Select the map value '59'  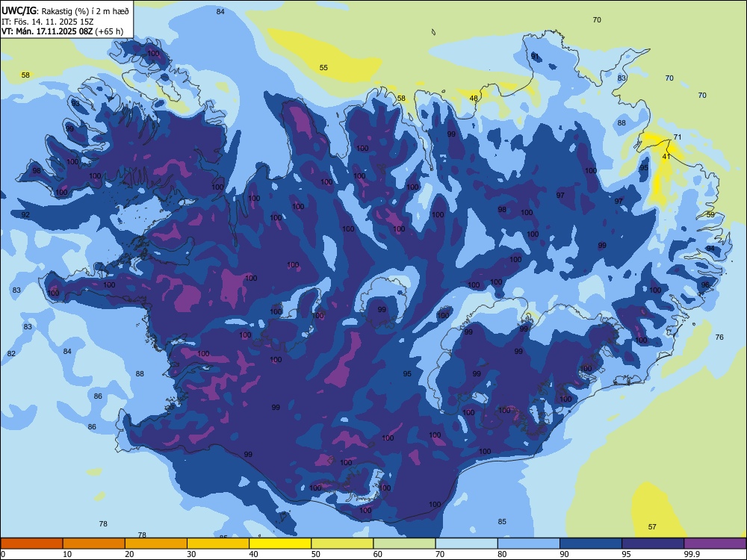[710, 215]
